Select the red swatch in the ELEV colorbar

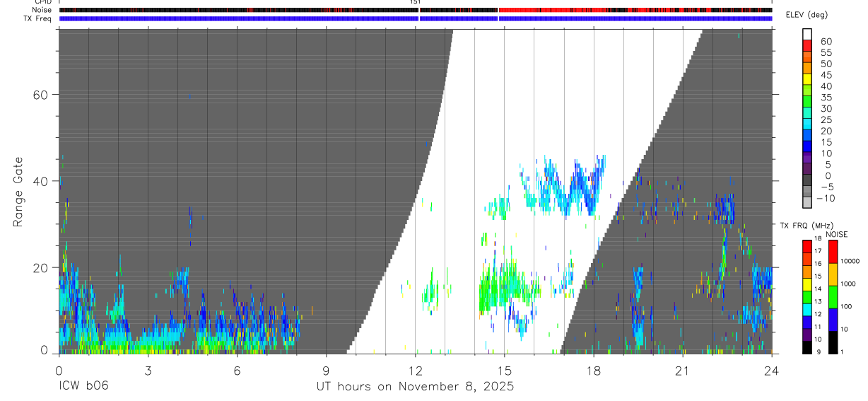(x=807, y=45)
